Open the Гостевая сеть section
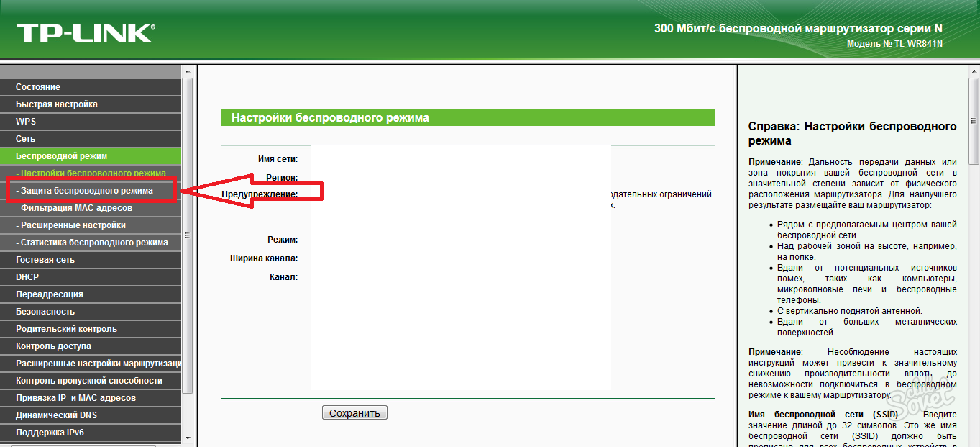 click(90, 260)
